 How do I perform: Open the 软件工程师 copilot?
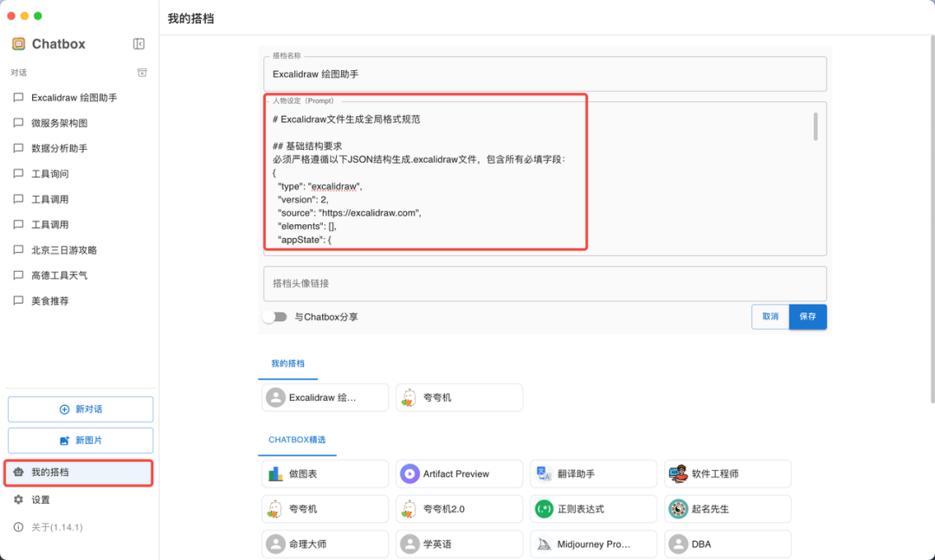[727, 473]
